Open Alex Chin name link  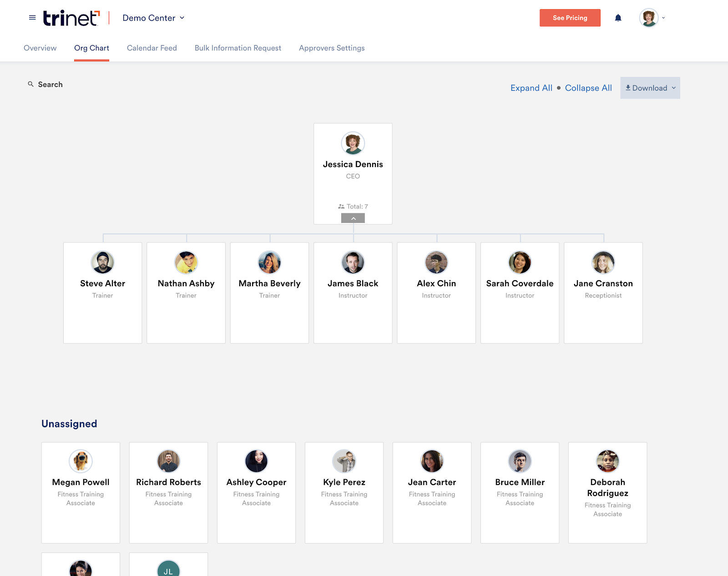436,283
